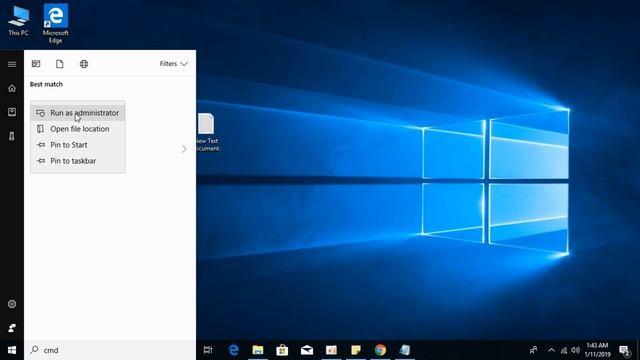Open the Feedback icon in the sidebar

tap(12, 328)
